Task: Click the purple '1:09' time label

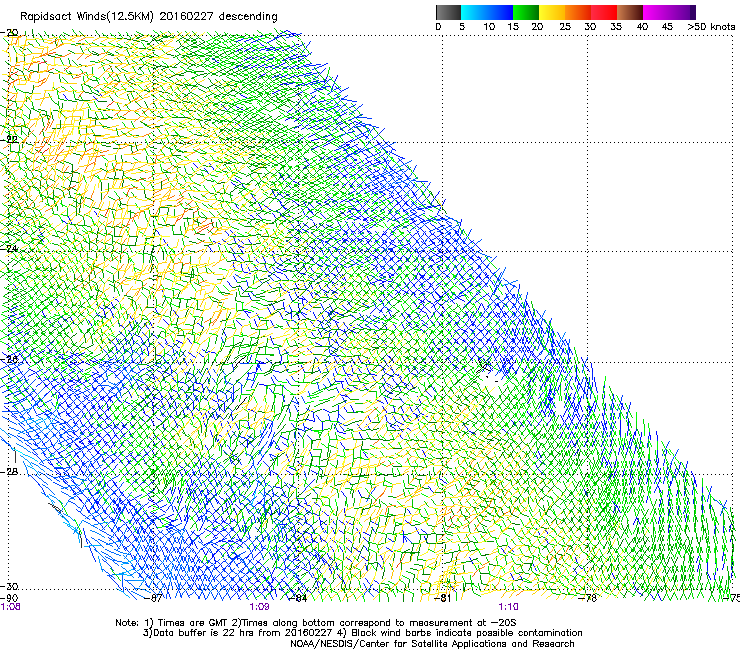Action: tap(260, 607)
